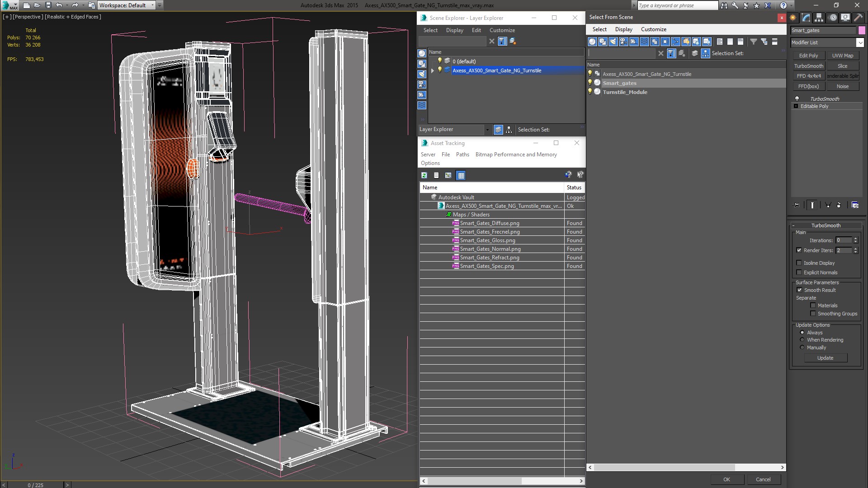Expand the Editable Poly stack entry
Image resolution: width=868 pixels, height=488 pixels.
tap(796, 106)
